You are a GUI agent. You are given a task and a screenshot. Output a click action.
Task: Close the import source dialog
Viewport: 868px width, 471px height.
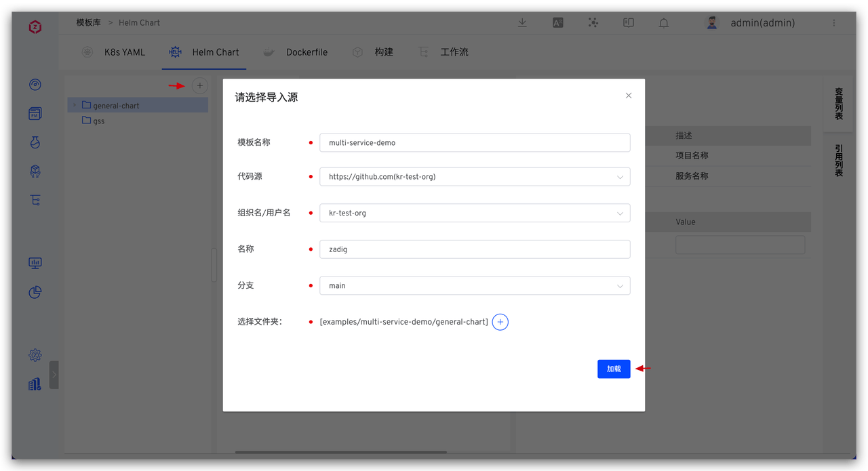tap(628, 96)
